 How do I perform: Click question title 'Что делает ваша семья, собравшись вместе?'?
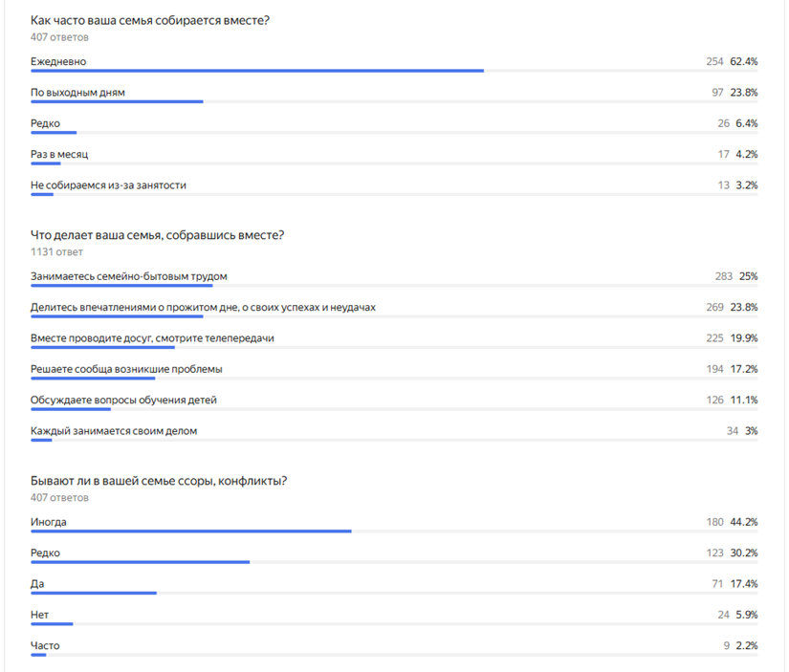click(158, 235)
